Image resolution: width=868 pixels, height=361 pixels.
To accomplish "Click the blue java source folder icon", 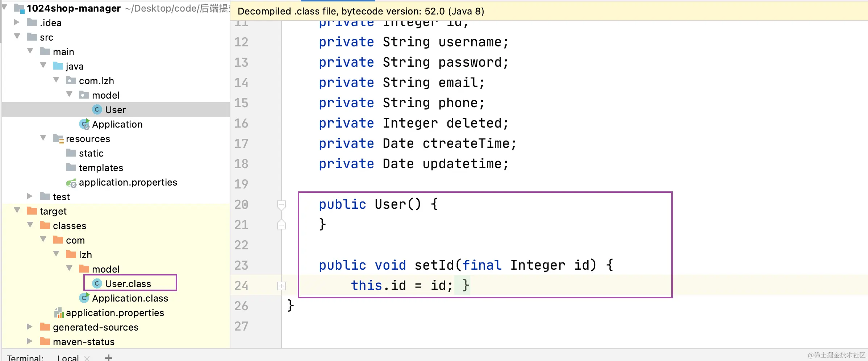I will coord(58,66).
